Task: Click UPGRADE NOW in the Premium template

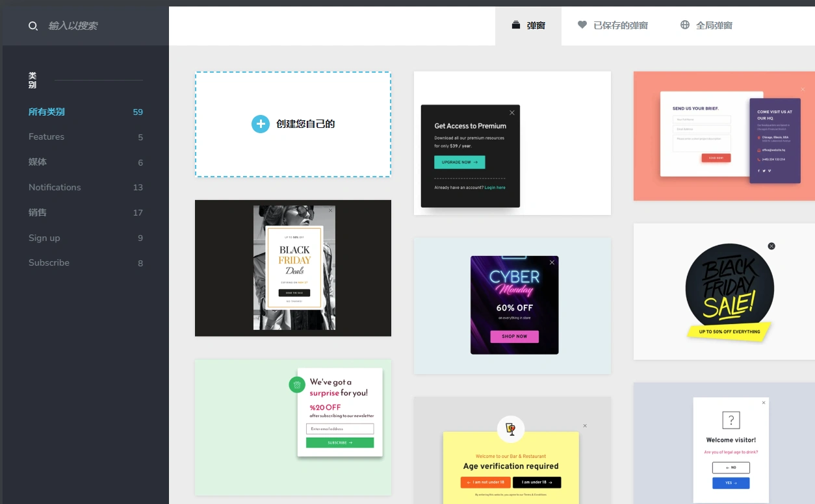Action: [459, 162]
